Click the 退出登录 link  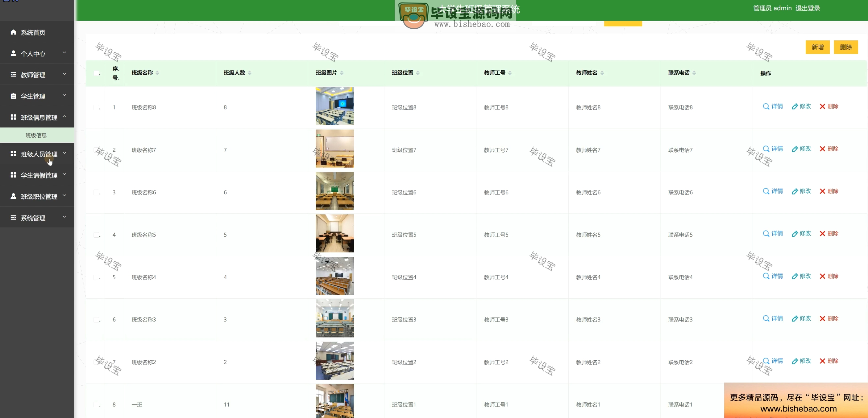click(x=808, y=8)
